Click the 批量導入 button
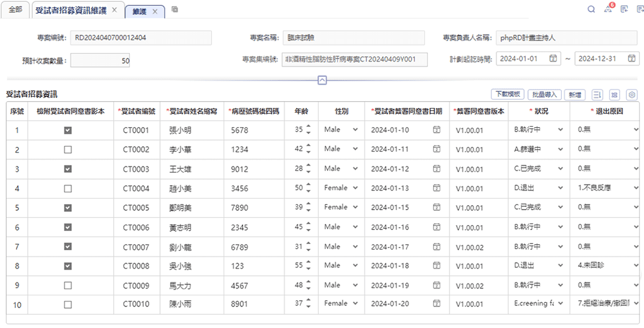Viewport: 644px width, 328px height. click(x=544, y=95)
